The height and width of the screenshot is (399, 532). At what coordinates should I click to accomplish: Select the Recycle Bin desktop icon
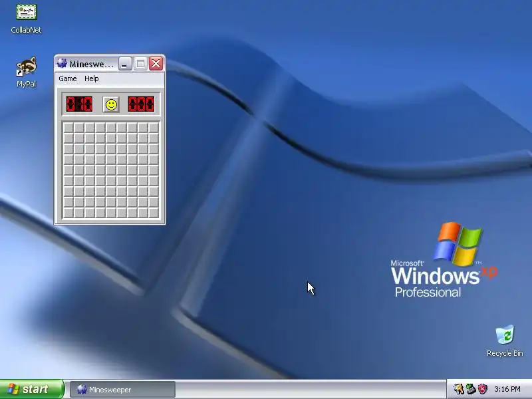click(505, 340)
